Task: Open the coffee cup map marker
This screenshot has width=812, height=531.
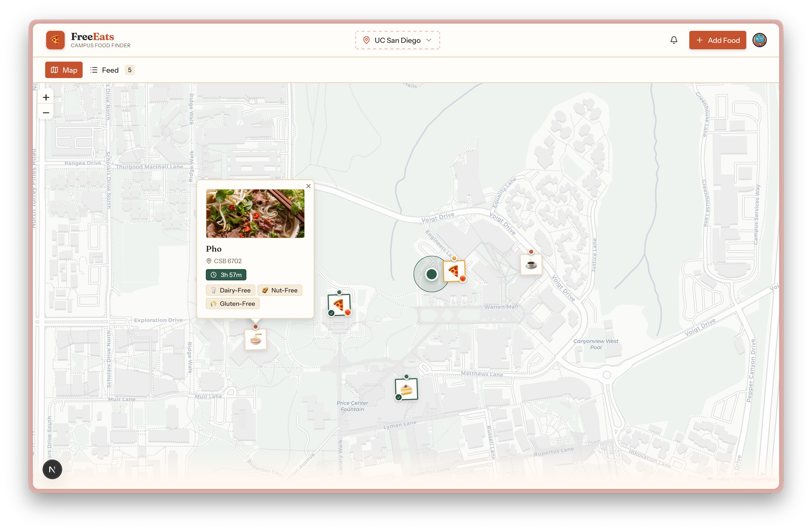Action: pos(531,264)
